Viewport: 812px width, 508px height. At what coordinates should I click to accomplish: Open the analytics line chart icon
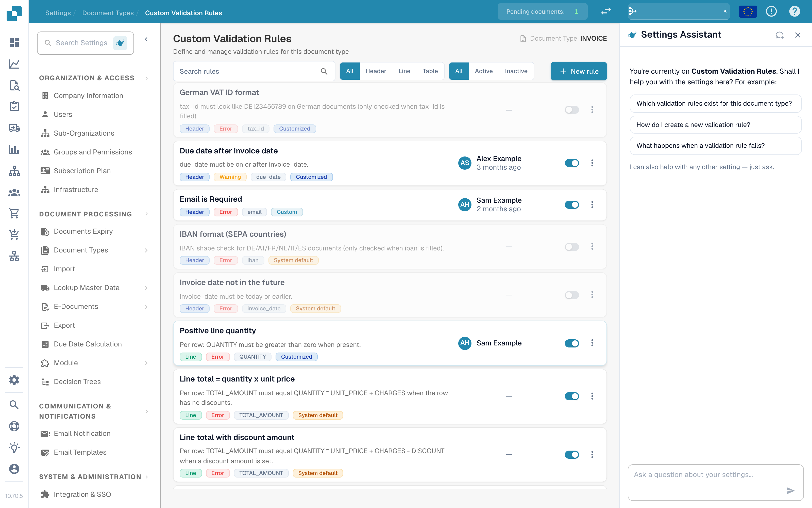coord(14,64)
